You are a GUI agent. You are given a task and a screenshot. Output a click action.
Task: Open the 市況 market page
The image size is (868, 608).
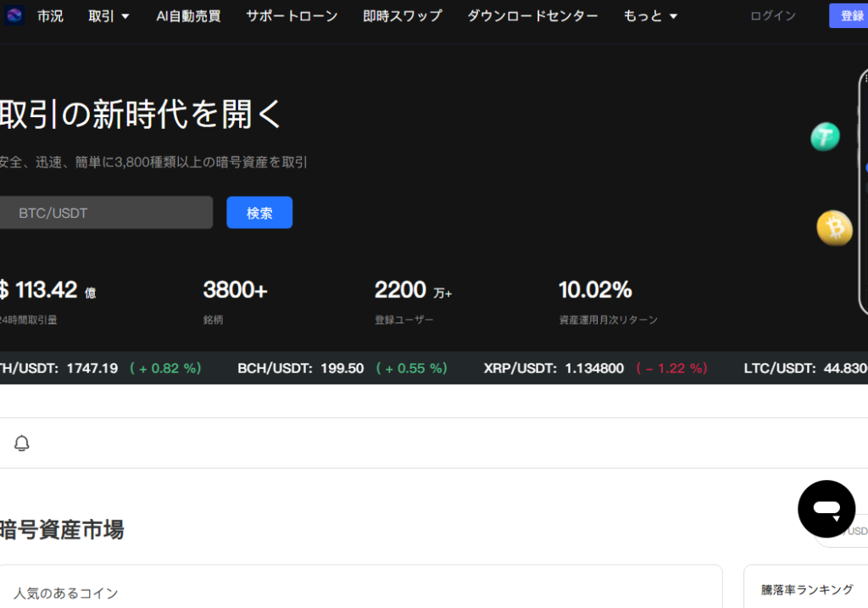(x=50, y=16)
